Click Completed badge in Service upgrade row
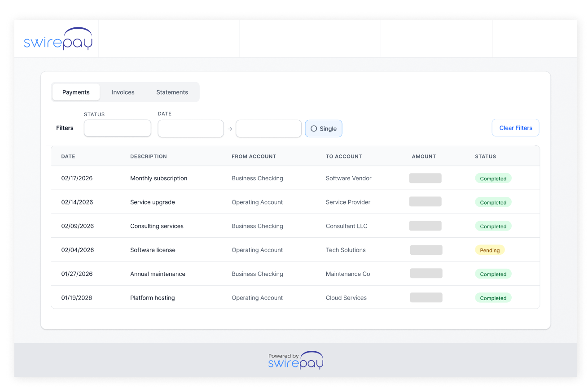Image resolution: width=588 pixels, height=388 pixels. (x=493, y=202)
